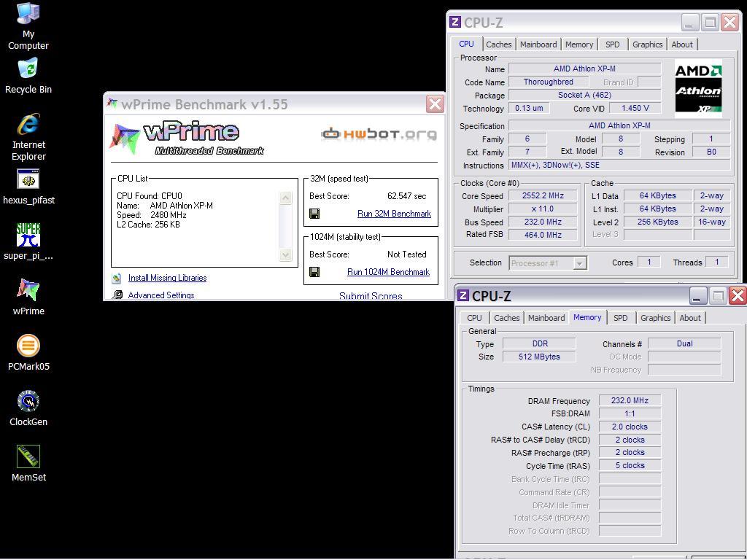747x560 pixels.
Task: Click the Advanced Settings magnifier icon
Action: tap(117, 295)
